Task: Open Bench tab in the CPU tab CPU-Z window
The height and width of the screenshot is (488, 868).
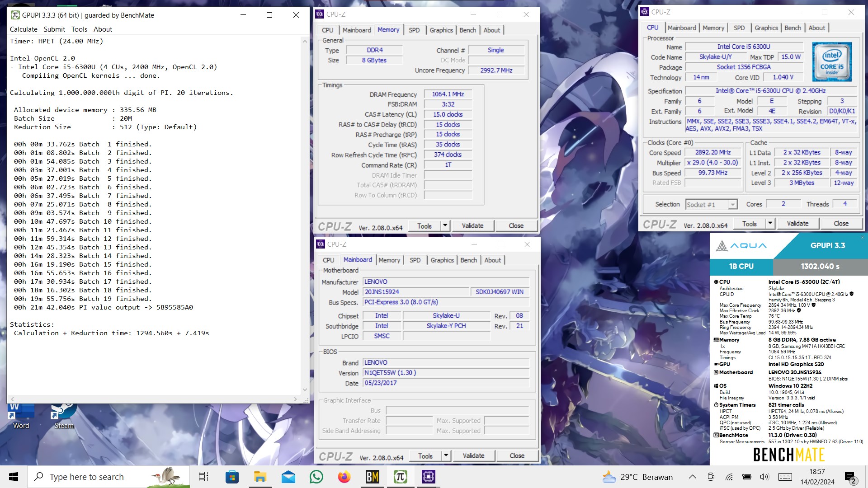Action: click(793, 28)
